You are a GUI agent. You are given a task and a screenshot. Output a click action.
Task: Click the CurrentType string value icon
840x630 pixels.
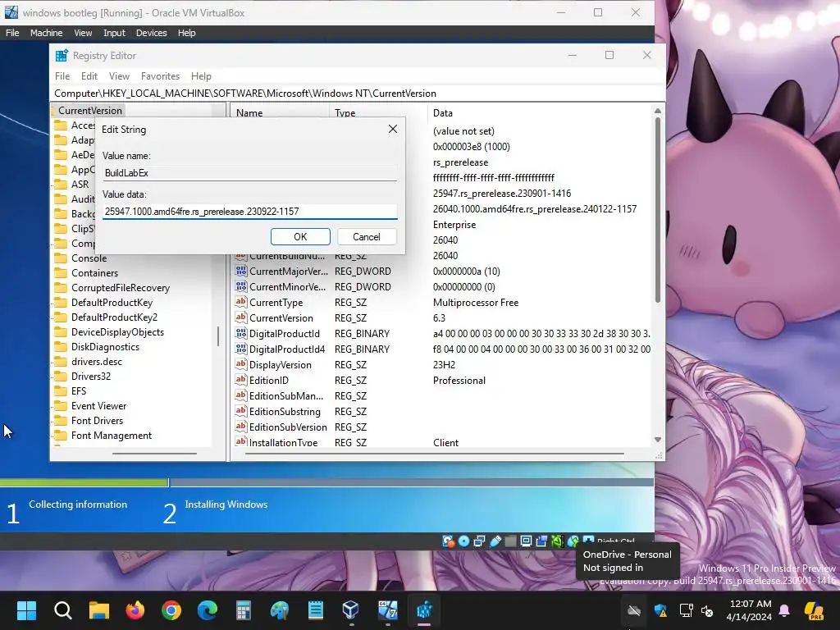coord(241,302)
